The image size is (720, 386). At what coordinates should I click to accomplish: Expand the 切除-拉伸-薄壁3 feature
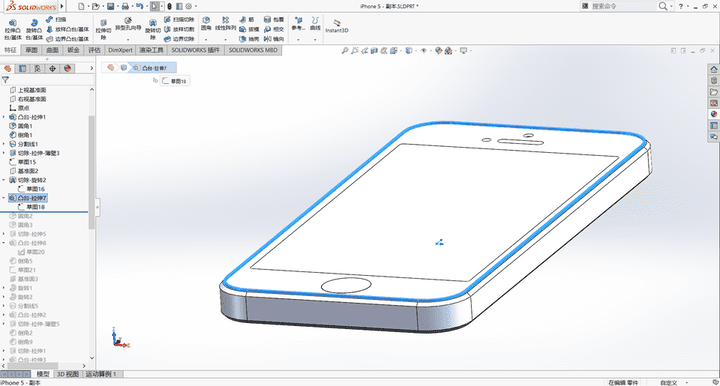[4, 153]
